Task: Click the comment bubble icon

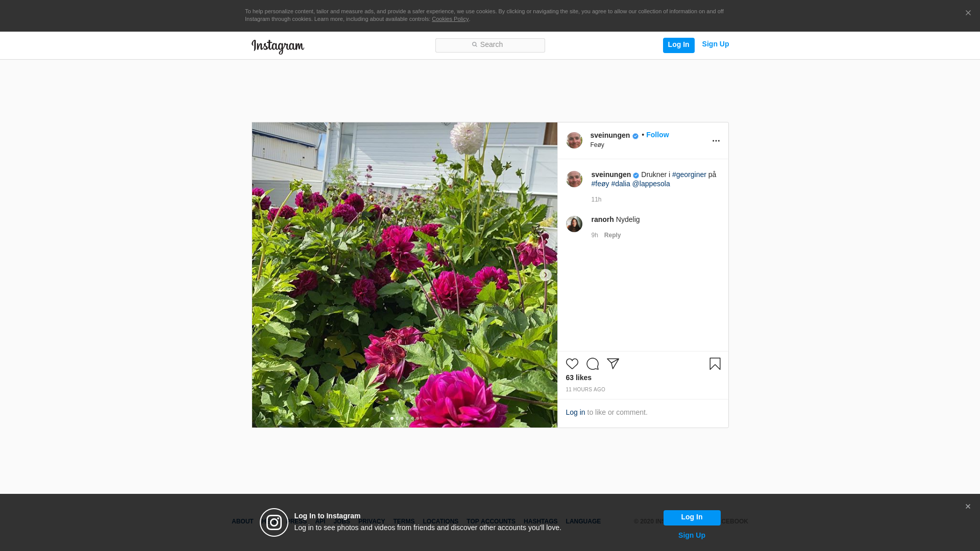Action: 593,364
